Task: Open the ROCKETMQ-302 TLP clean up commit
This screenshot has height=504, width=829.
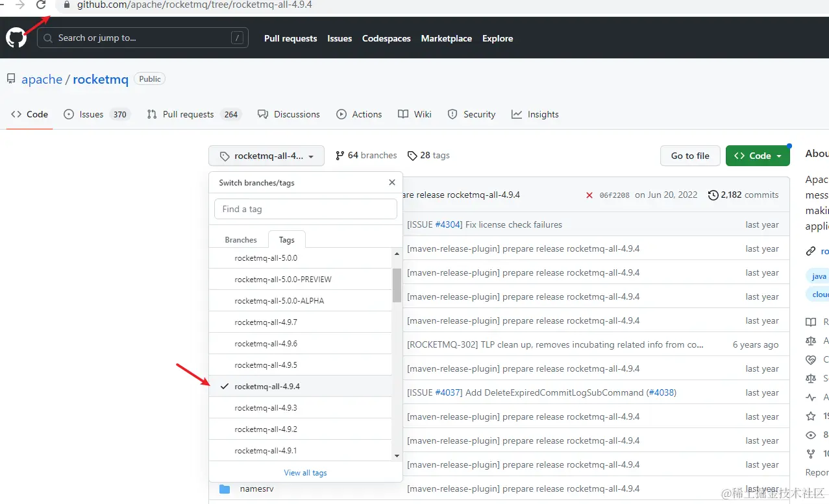Action: 555,344
